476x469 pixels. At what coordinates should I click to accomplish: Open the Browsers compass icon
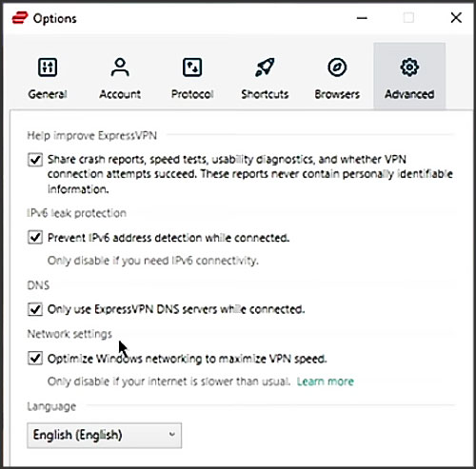point(337,68)
